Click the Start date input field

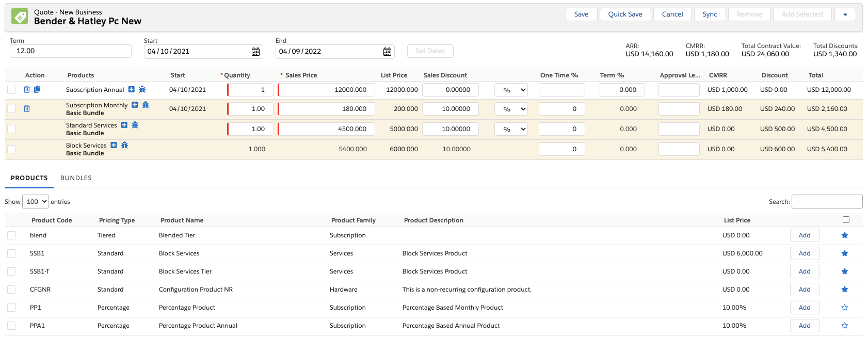tap(203, 52)
